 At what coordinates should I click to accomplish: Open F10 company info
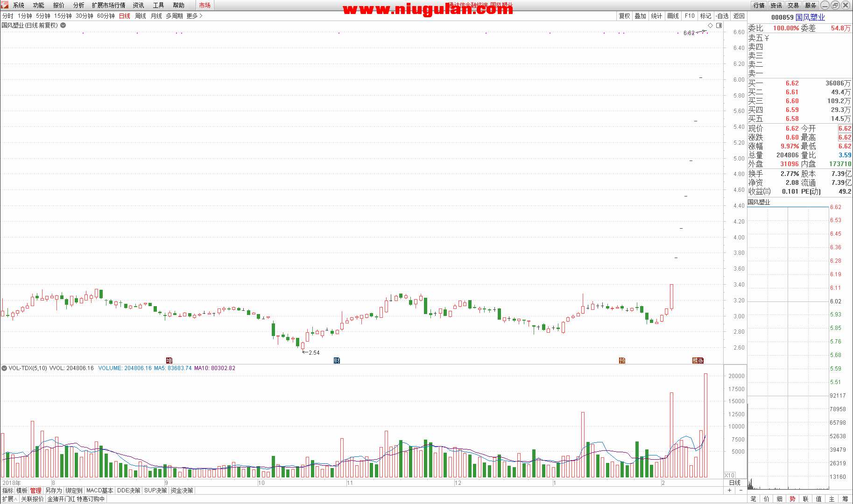coord(690,16)
